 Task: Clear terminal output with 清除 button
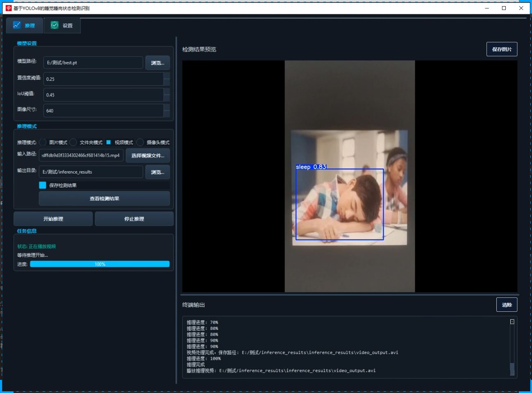pyautogui.click(x=507, y=305)
